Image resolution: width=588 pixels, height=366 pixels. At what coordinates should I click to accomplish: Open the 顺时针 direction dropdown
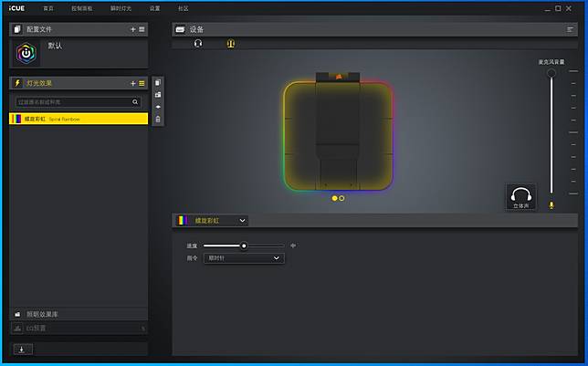coord(244,258)
